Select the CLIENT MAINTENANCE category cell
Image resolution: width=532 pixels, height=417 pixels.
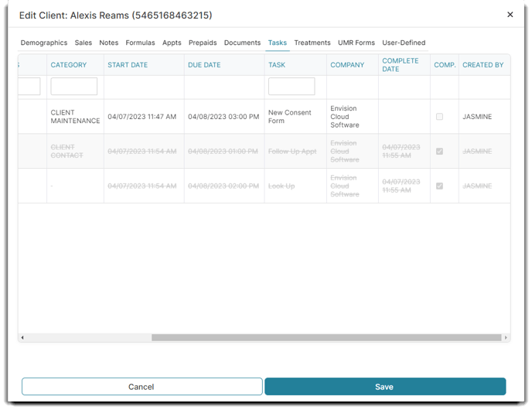(x=75, y=117)
